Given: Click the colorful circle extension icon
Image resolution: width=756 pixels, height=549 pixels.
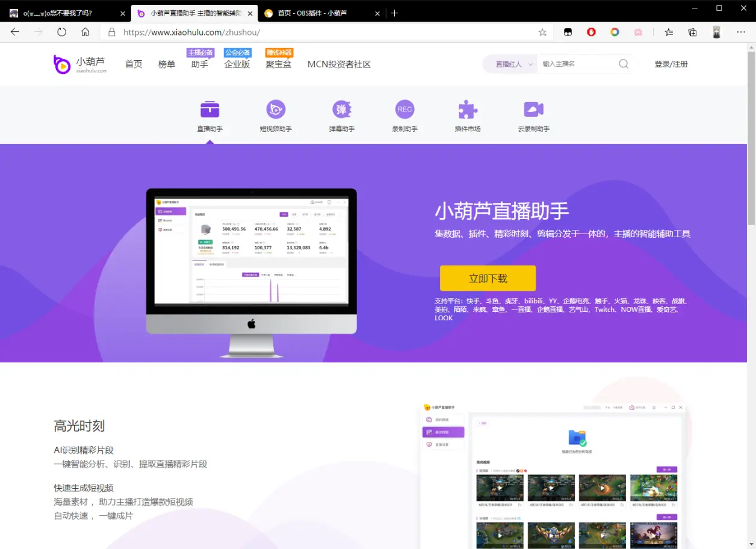Looking at the screenshot, I should tap(615, 33).
